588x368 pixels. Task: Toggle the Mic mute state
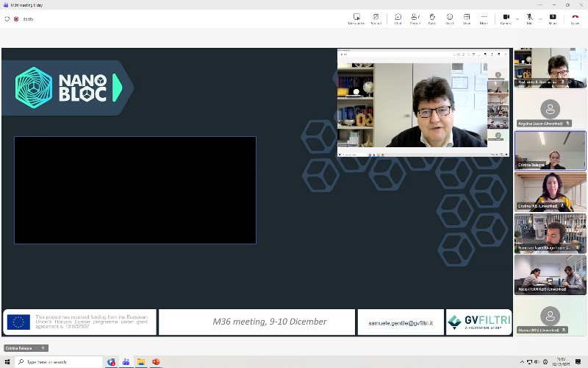pos(529,18)
